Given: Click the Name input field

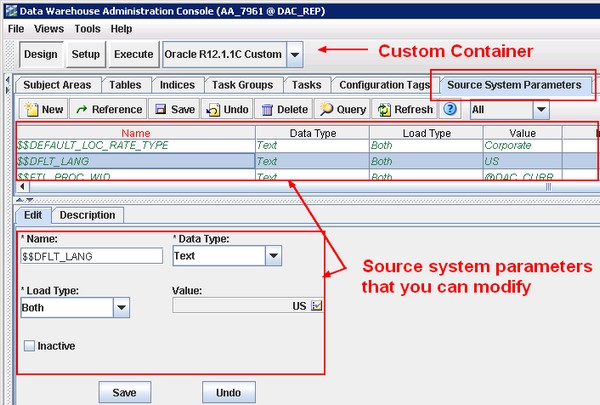Looking at the screenshot, I should (91, 256).
